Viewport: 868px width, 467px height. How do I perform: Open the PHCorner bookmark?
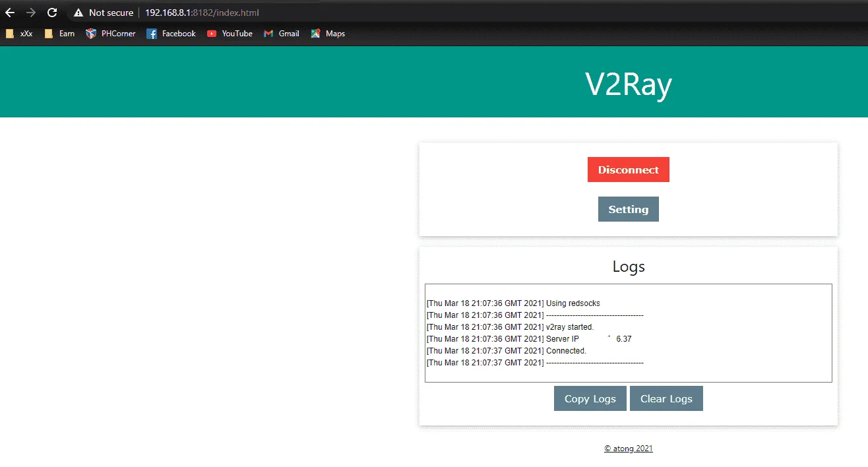(x=111, y=34)
